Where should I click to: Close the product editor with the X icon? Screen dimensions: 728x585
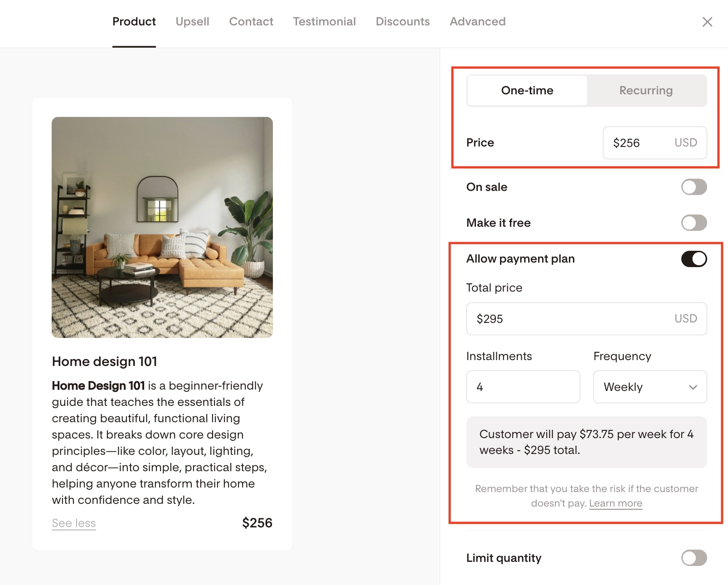click(707, 22)
